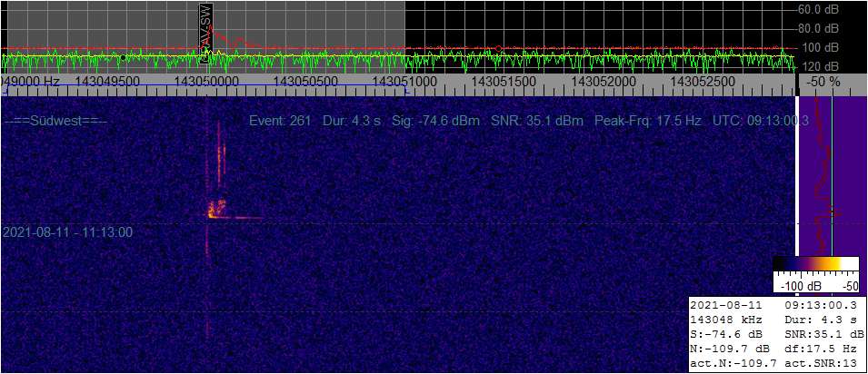Click the red circle marker on the spectrum trace
Viewport: 868px width, 374px height.
[x=499, y=49]
